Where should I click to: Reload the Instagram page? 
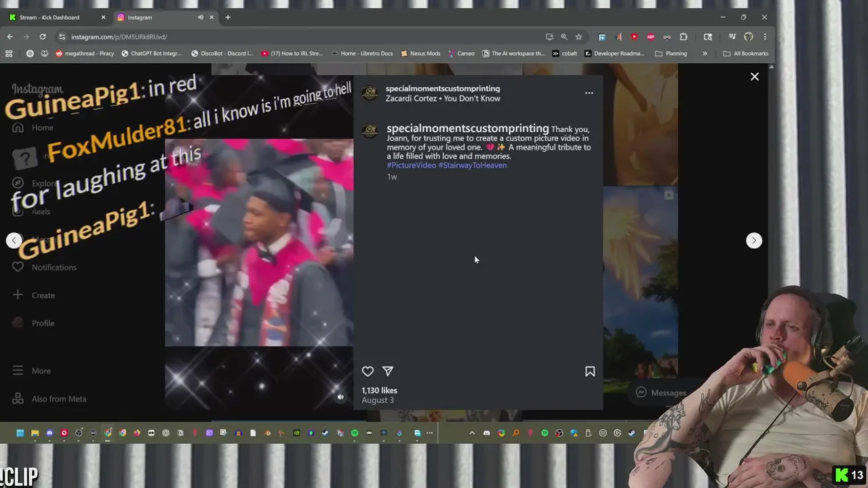tap(43, 37)
